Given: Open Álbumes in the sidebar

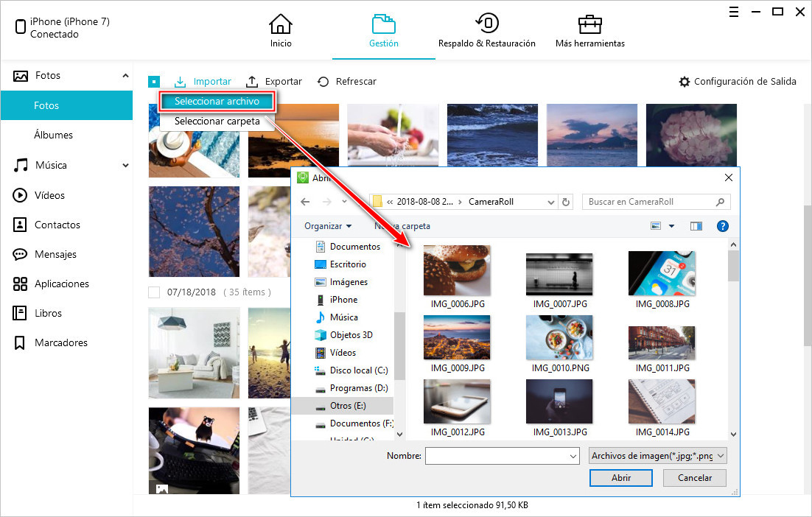Looking at the screenshot, I should (x=53, y=135).
